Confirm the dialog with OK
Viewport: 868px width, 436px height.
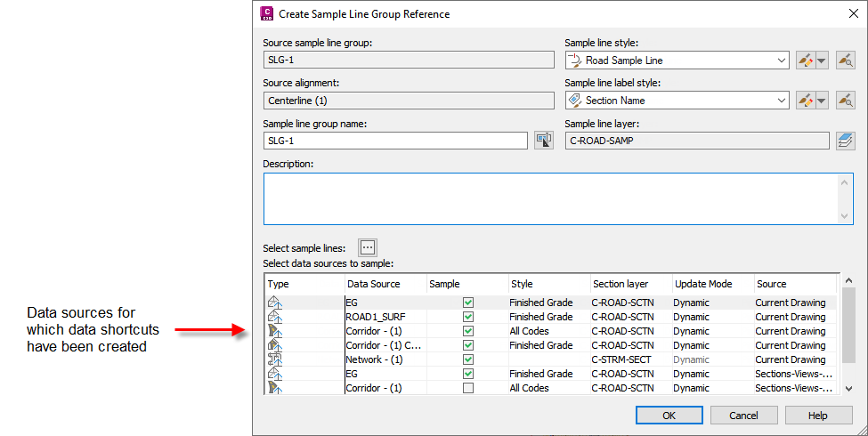[x=669, y=416]
